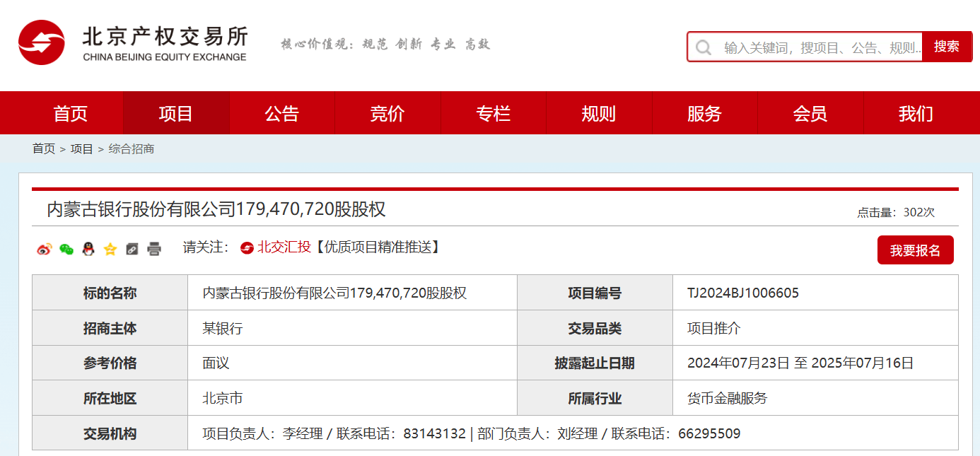980x456 pixels.
Task: Click the 货币金融服务 industry value
Action: 727,399
